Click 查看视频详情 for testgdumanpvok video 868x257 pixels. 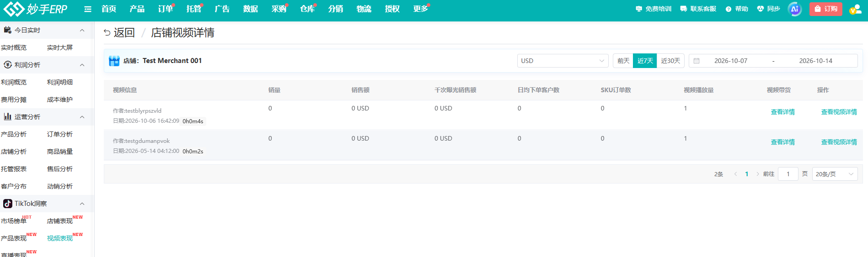[839, 142]
